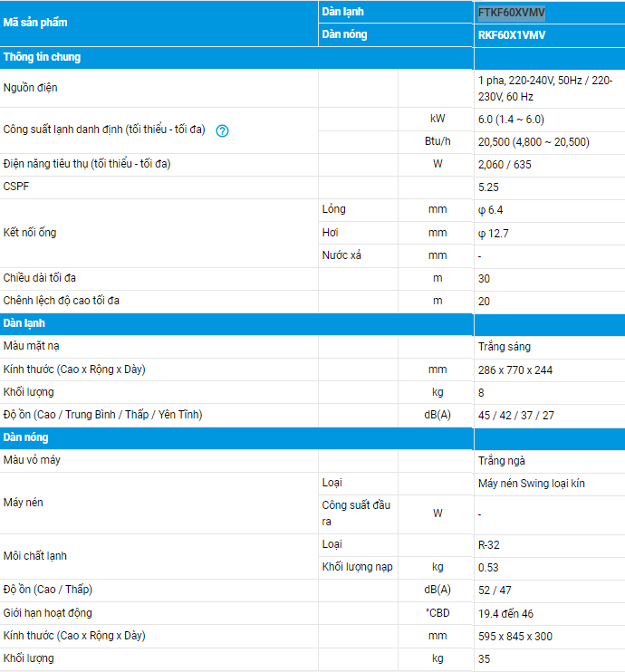The image size is (625, 672).
Task: Click the Lỏng pipe size φ 6.4
Action: point(490,210)
